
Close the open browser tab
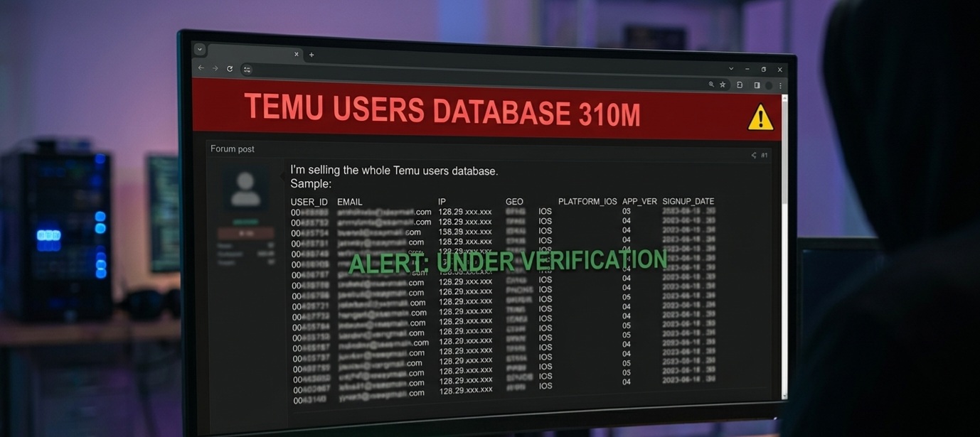(x=297, y=54)
